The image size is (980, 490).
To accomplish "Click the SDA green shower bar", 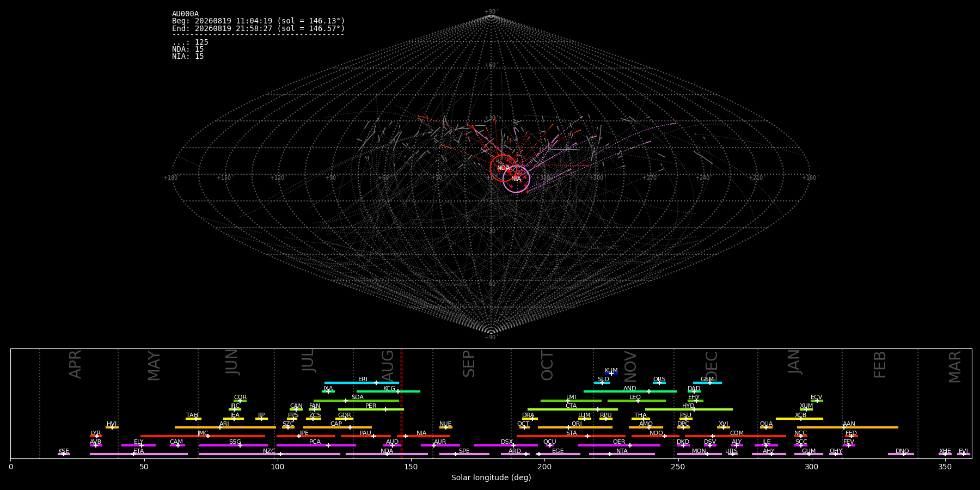I will 357,401.
